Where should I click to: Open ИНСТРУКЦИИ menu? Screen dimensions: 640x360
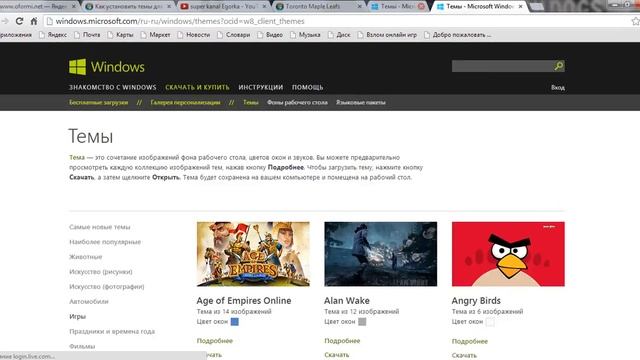[260, 87]
